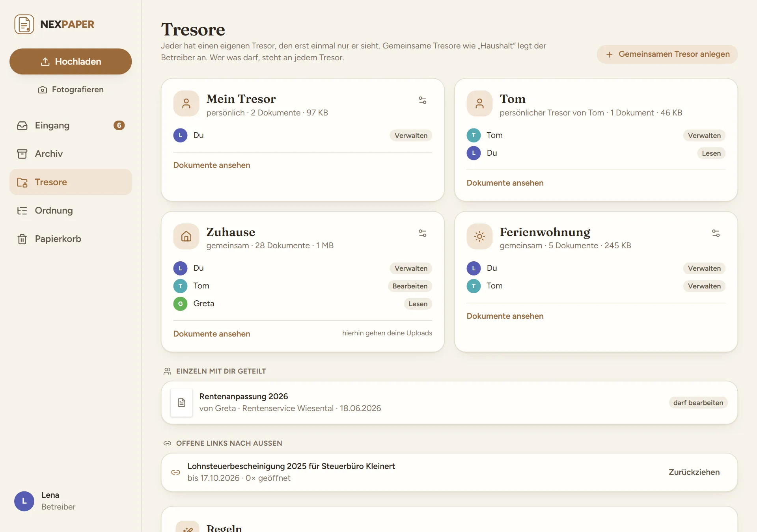
Task: Open settings icon of Zuhause card
Action: [x=422, y=233]
